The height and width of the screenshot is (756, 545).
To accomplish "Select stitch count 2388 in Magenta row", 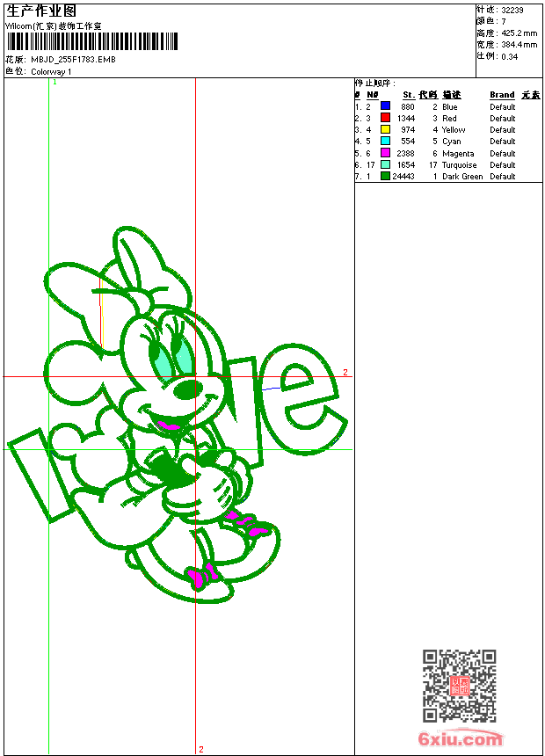I will [405, 154].
